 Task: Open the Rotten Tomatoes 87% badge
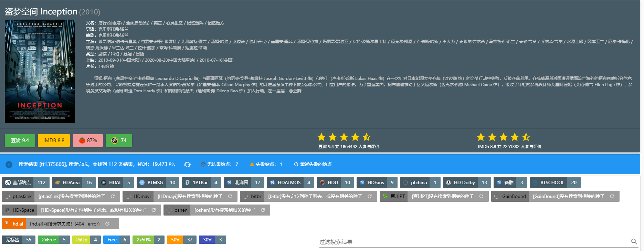click(88, 140)
